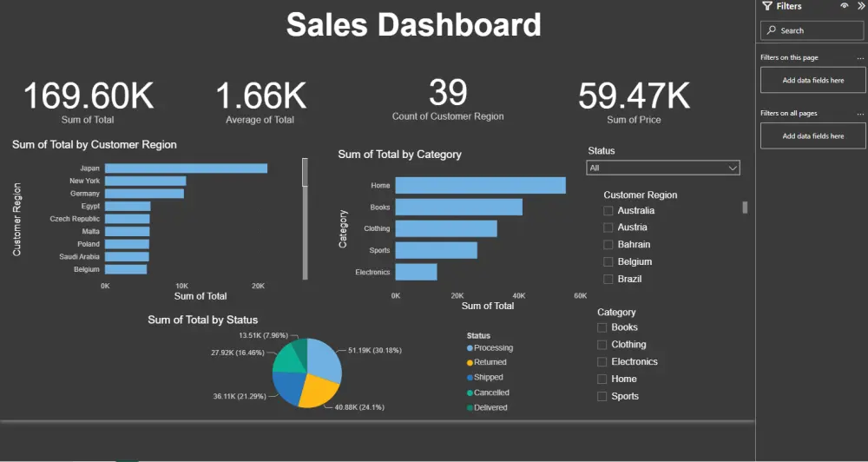
Task: Click the Returned legend color dot
Action: click(470, 363)
